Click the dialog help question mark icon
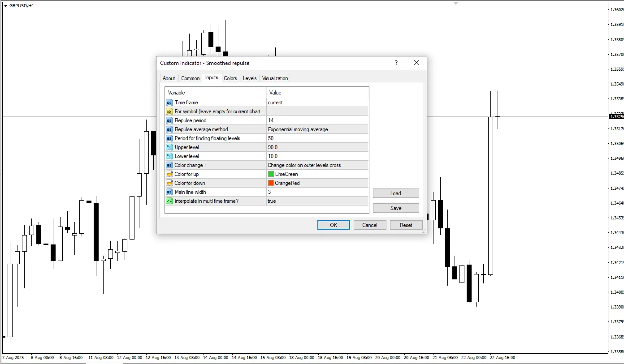 [396, 63]
